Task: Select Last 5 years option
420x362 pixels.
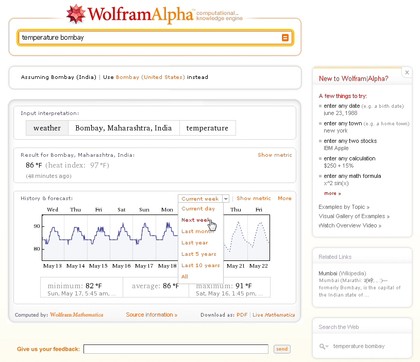Action: 199,254
